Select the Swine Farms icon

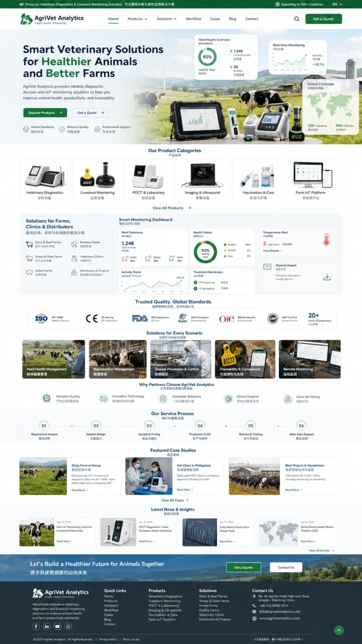[30, 272]
